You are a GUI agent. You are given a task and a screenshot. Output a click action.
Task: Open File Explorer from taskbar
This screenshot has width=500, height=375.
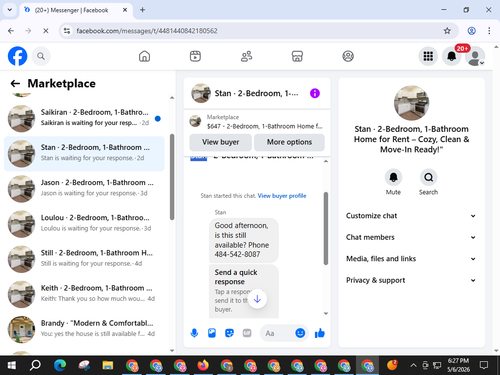pyautogui.click(x=108, y=366)
